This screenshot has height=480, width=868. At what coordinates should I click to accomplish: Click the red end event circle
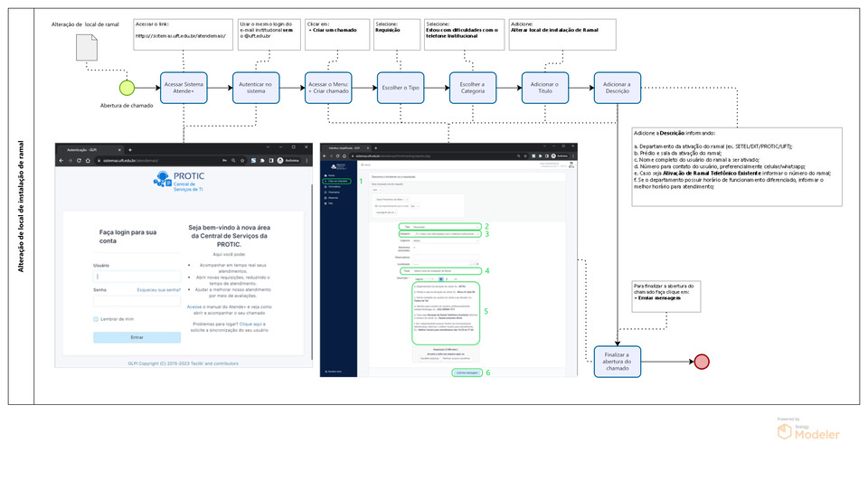point(701,362)
